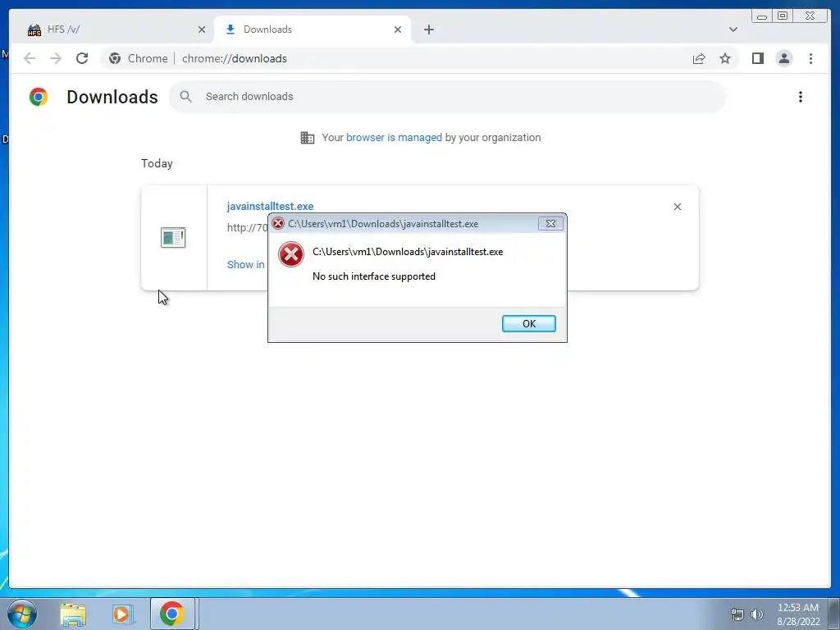Toggle the Chrome side panel
Screen dimensions: 840x630
(x=757, y=58)
